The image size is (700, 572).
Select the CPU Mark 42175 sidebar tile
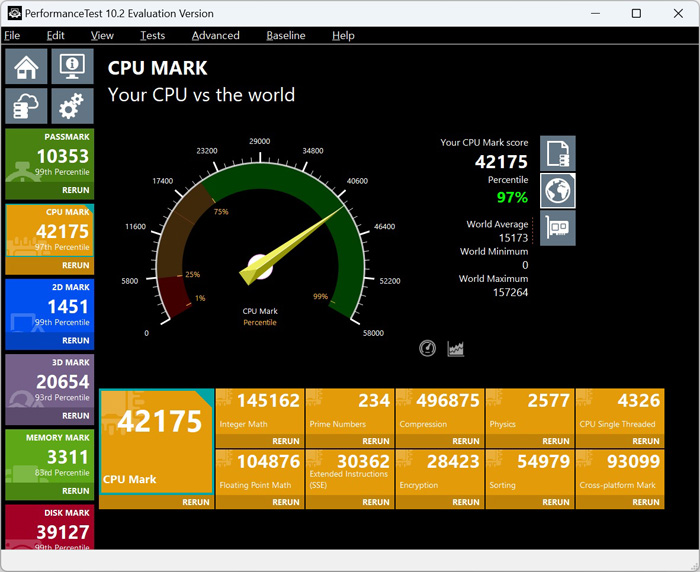[x=50, y=231]
